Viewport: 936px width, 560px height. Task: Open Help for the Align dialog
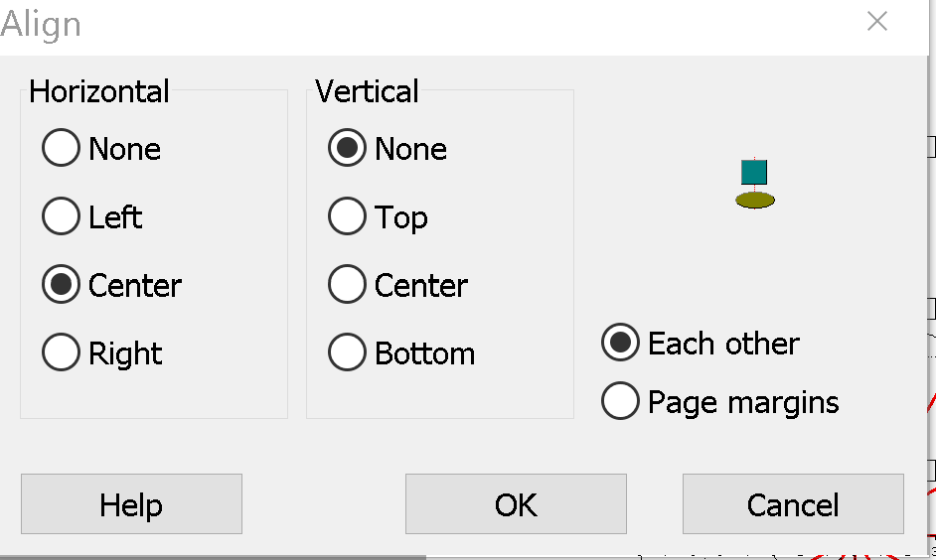click(131, 504)
